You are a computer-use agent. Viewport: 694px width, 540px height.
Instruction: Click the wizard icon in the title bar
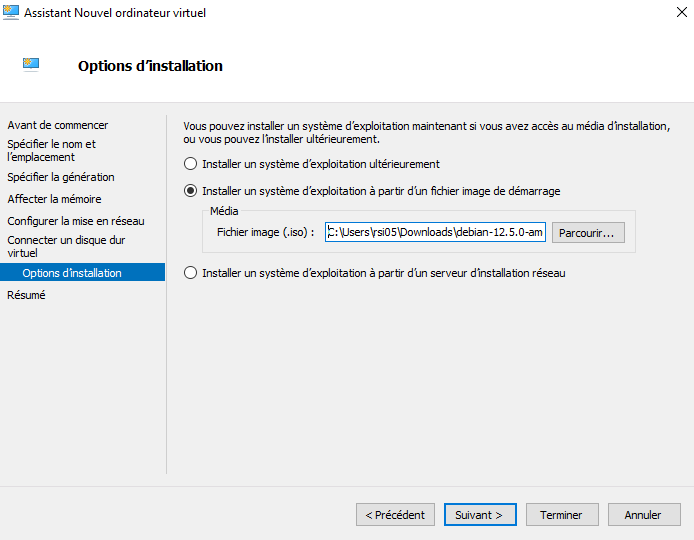point(11,14)
